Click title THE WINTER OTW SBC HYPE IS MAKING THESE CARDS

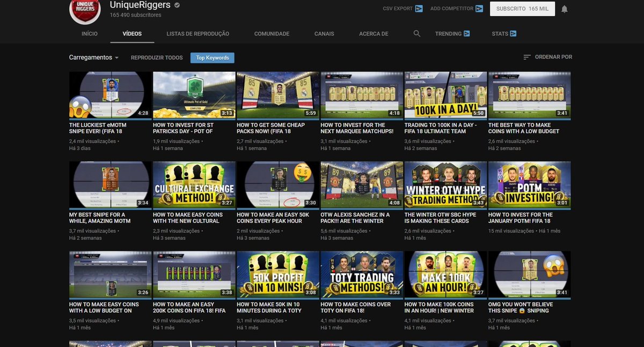coord(440,218)
